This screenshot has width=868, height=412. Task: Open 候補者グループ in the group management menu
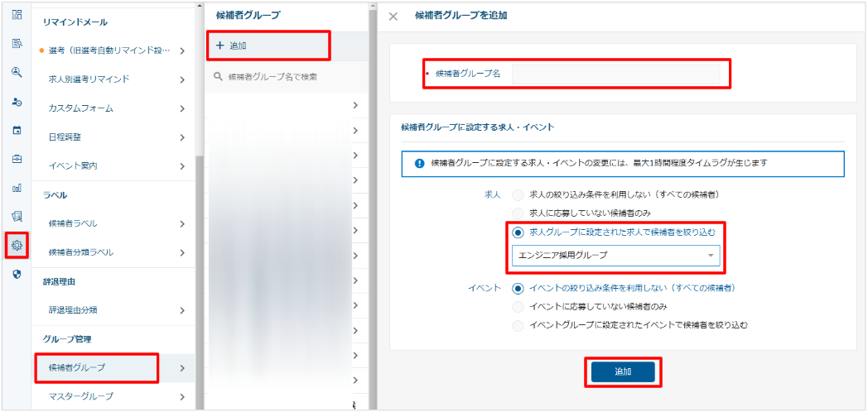pyautogui.click(x=96, y=367)
